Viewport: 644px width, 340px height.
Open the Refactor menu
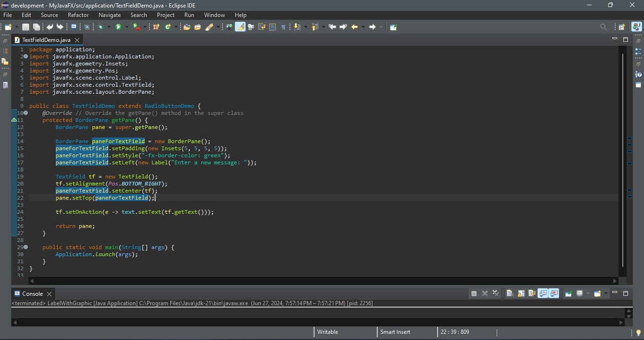pos(78,15)
